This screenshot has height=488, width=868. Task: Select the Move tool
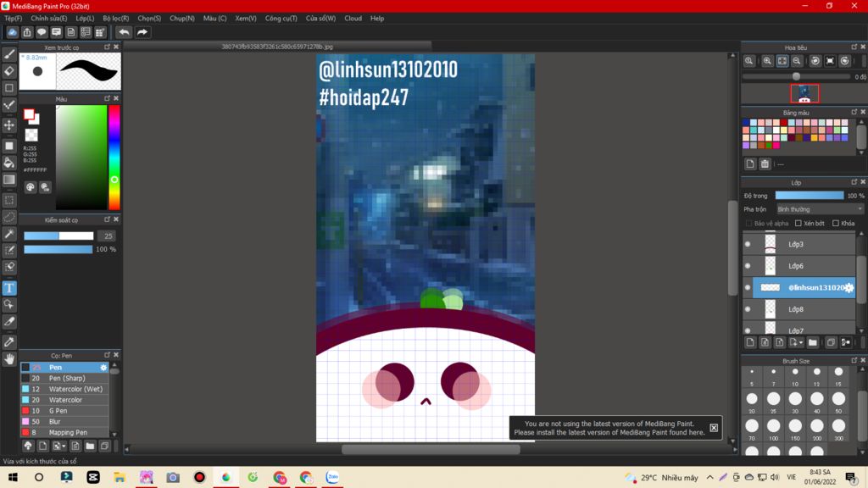tap(9, 125)
